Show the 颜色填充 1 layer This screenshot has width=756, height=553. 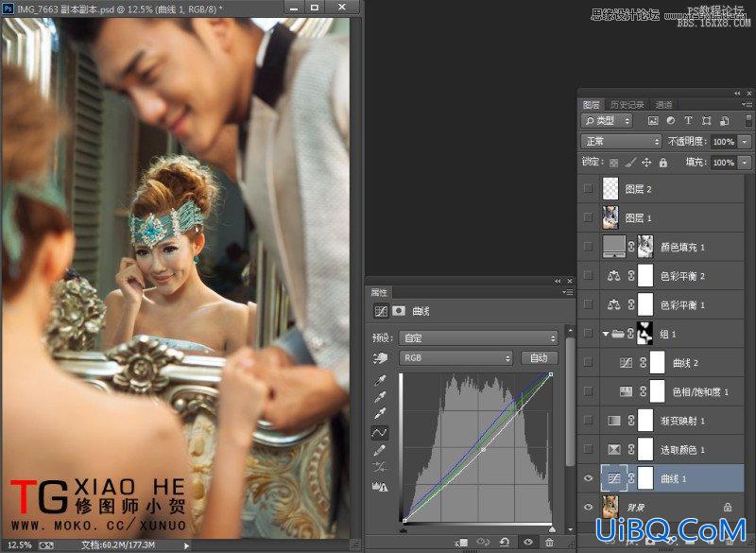(x=588, y=247)
